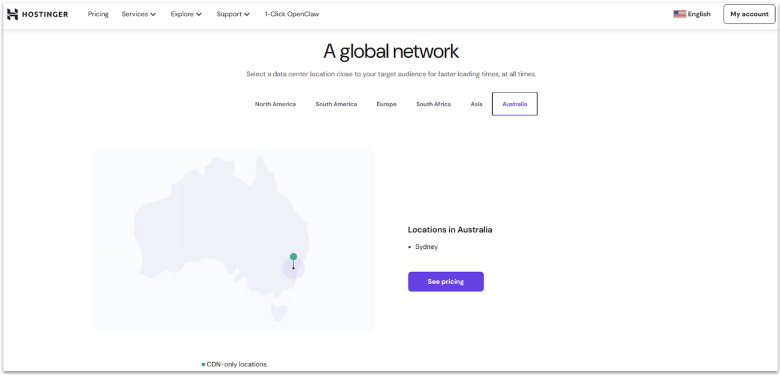Image resolution: width=780 pixels, height=375 pixels.
Task: Expand the Explore dropdown menu
Action: pyautogui.click(x=186, y=14)
